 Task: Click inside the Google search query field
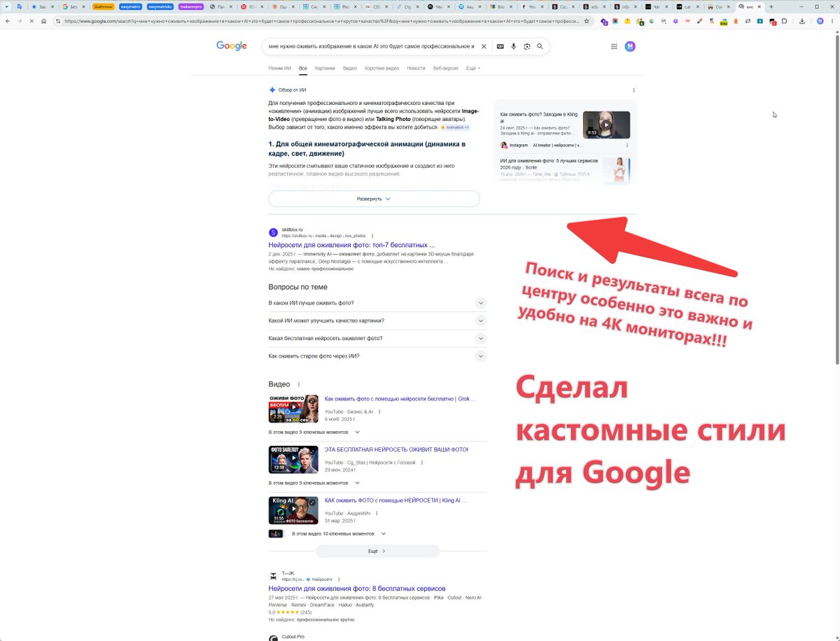click(x=371, y=46)
